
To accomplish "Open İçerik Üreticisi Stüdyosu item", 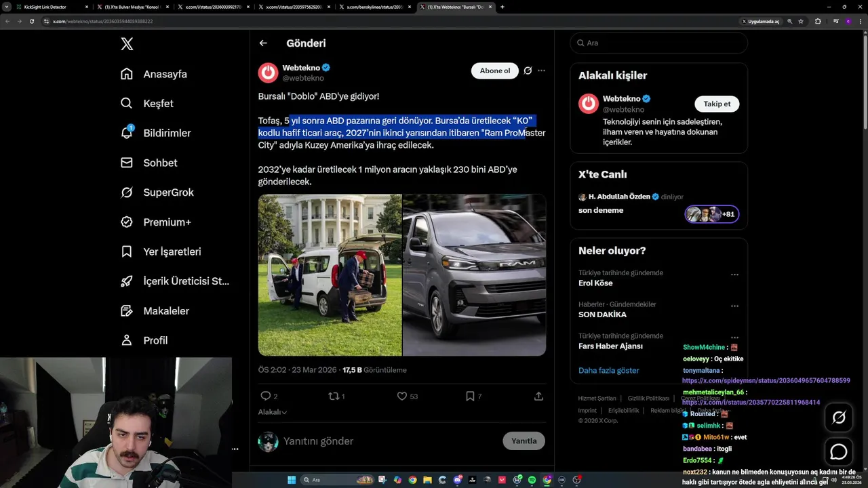I will click(175, 281).
